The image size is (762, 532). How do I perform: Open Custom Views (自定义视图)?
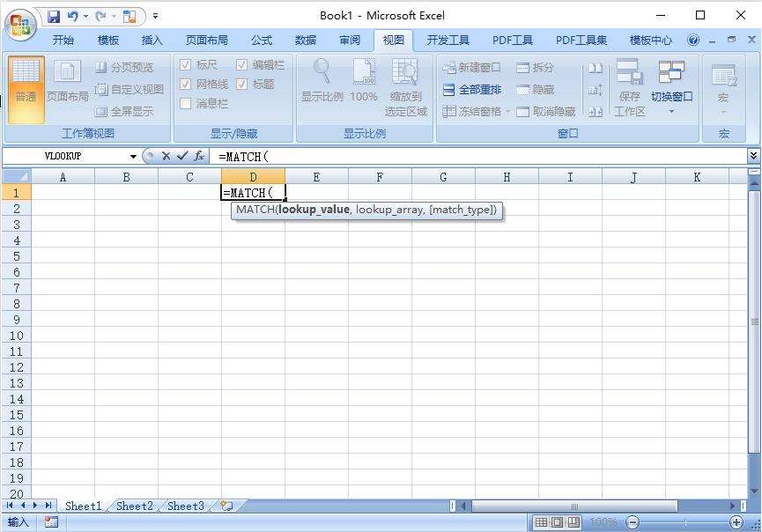[x=129, y=89]
